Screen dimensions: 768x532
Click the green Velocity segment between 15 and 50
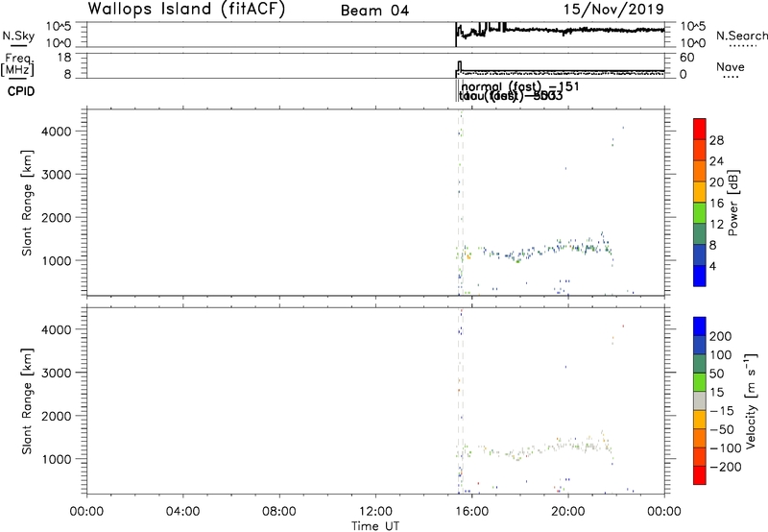(x=700, y=382)
